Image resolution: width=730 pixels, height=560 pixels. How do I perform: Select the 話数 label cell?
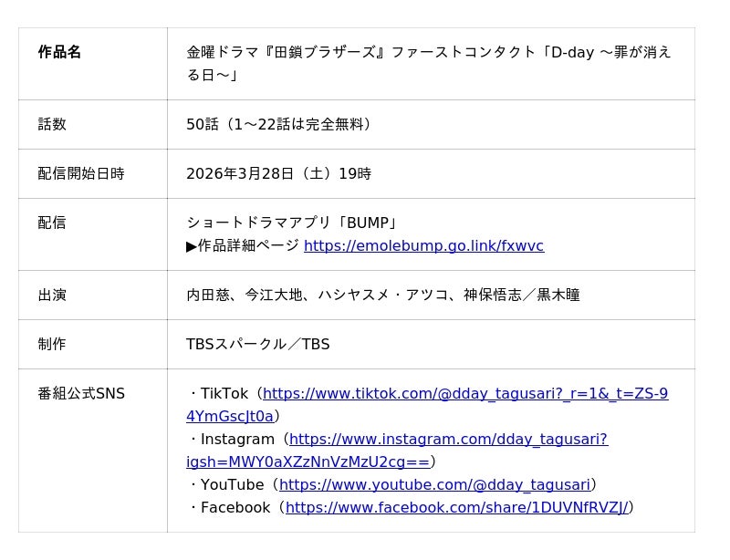coord(52,124)
